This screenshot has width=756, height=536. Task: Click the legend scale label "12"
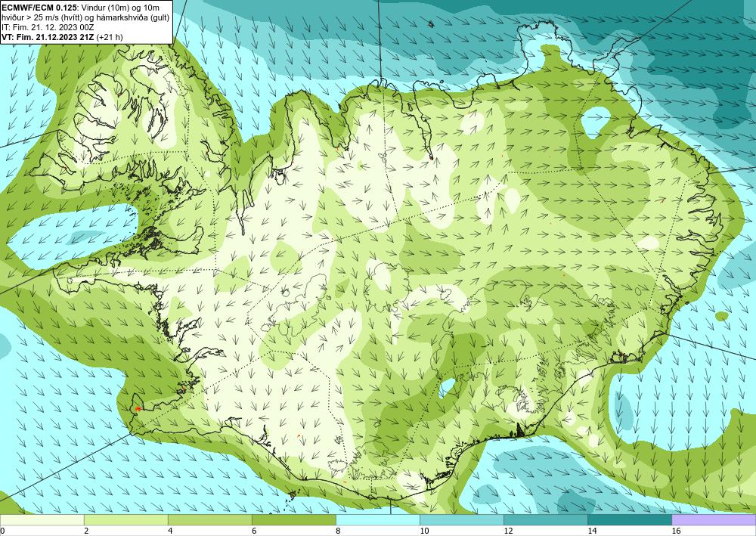pos(508,531)
